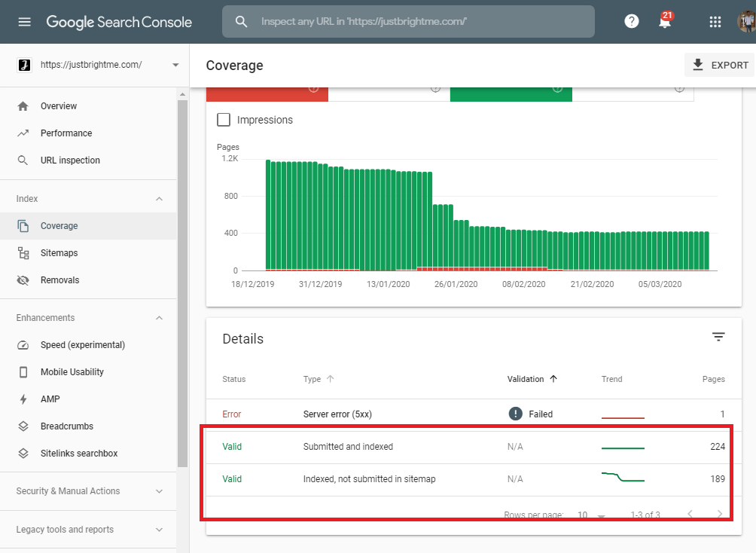Click the sidebar scrollbar up arrow

(182, 94)
